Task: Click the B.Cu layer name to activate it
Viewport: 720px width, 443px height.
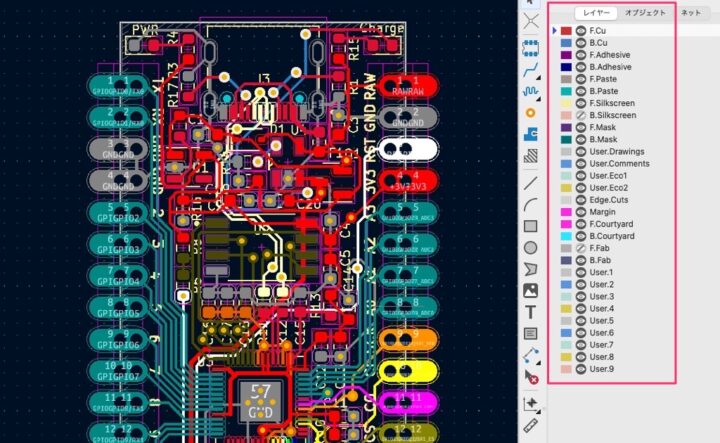Action: tap(598, 43)
